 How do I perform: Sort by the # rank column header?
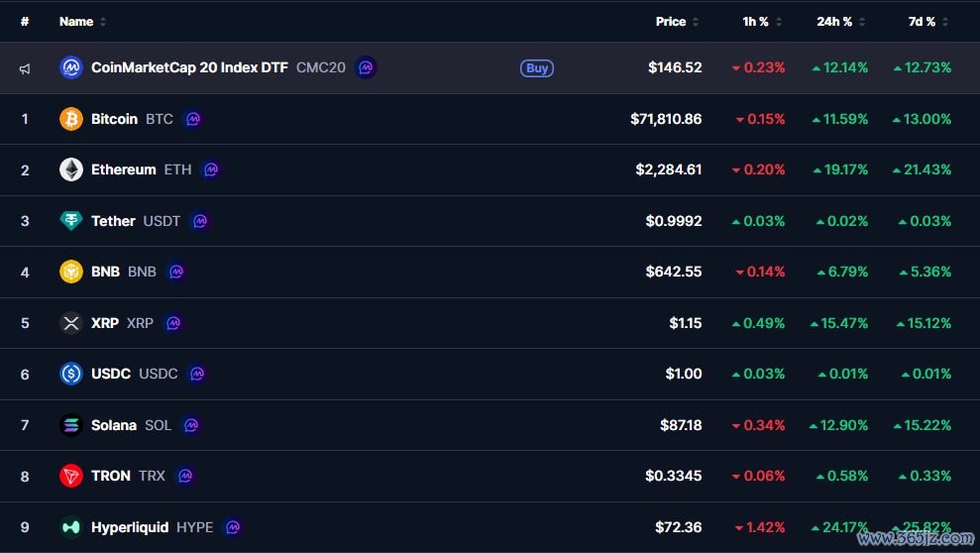pyautogui.click(x=25, y=22)
